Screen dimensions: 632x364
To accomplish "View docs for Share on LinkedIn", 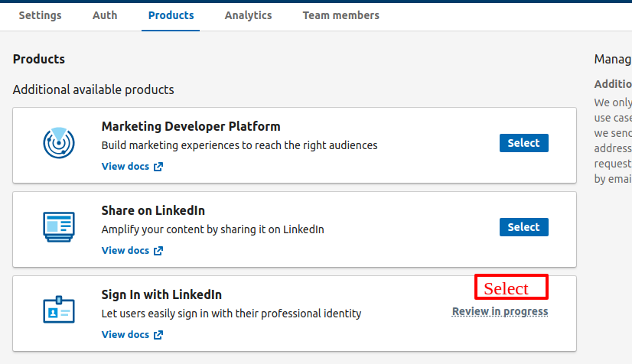I will pos(125,251).
